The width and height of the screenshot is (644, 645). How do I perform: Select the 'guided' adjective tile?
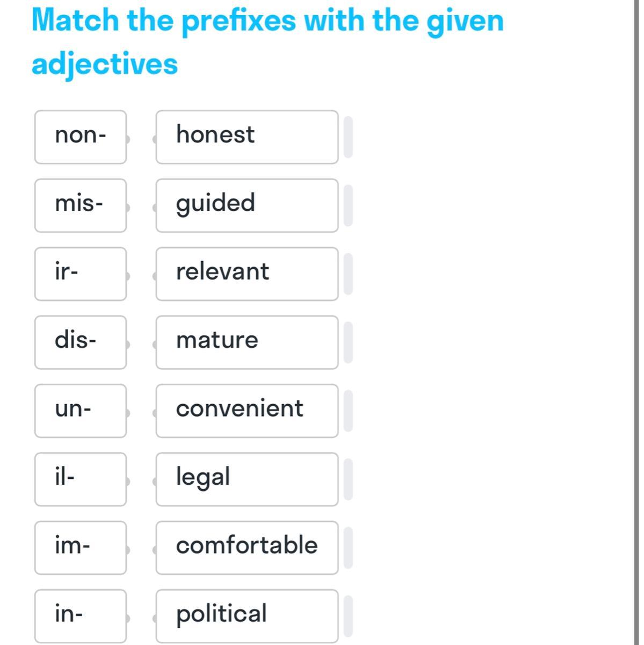coord(247,205)
